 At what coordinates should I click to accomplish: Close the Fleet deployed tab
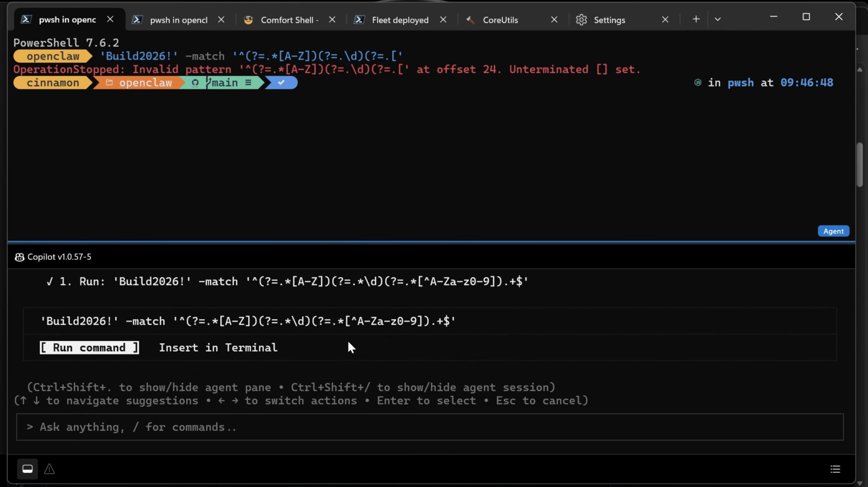(443, 20)
